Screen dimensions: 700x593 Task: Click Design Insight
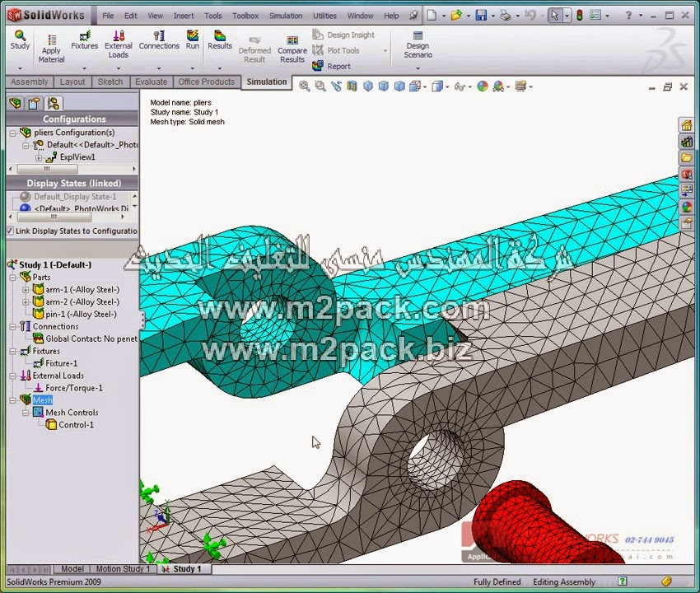point(343,35)
